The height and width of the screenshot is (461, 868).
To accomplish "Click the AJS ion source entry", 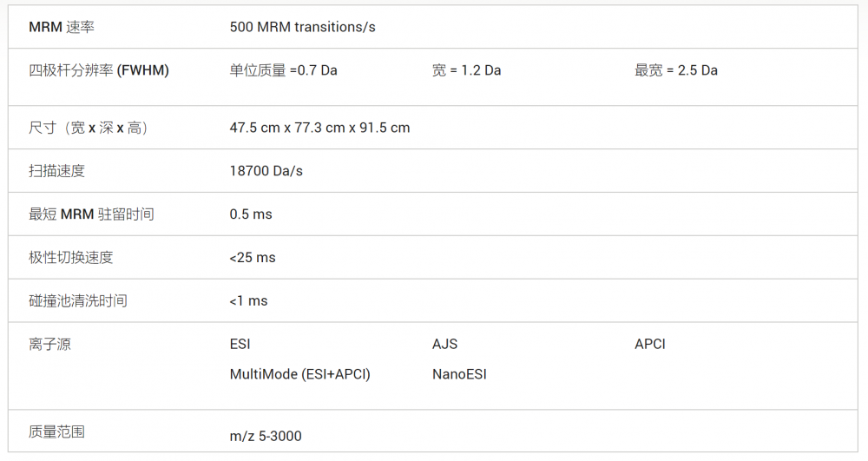I will click(444, 344).
